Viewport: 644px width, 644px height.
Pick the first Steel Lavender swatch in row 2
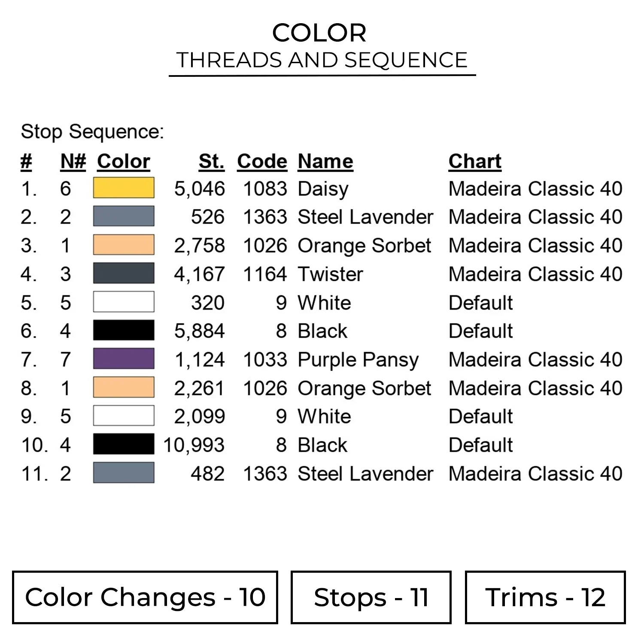(124, 216)
